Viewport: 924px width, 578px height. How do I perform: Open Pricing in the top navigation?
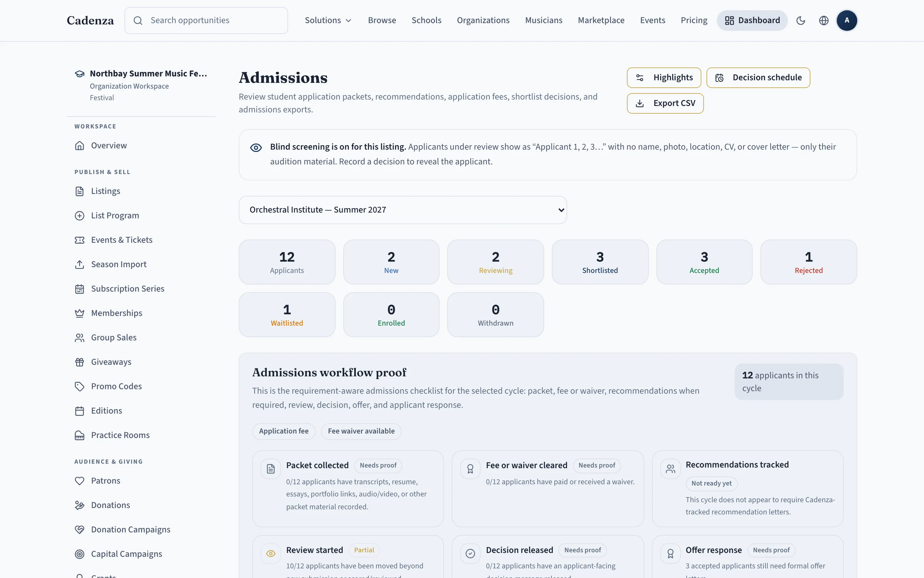click(x=694, y=20)
